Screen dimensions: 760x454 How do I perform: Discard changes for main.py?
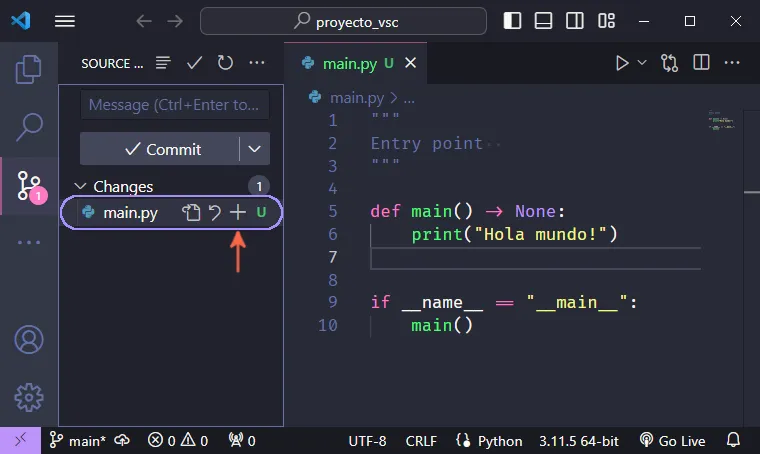point(214,212)
